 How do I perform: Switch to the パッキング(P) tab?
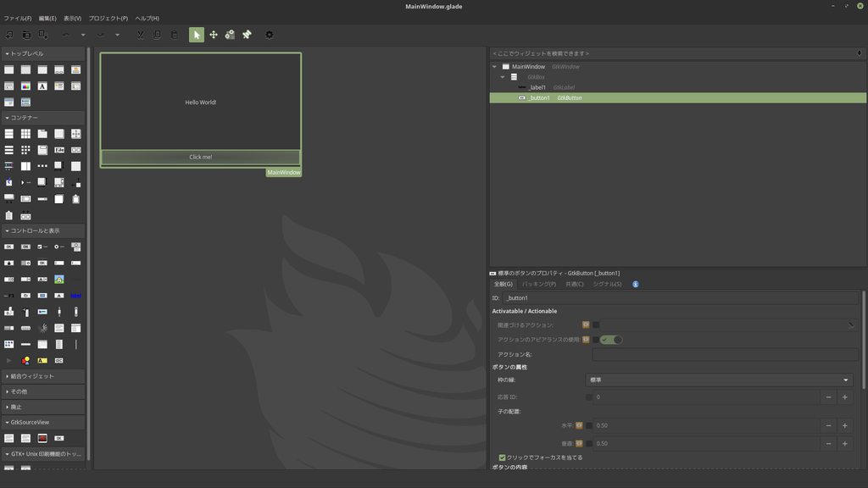pos(538,285)
